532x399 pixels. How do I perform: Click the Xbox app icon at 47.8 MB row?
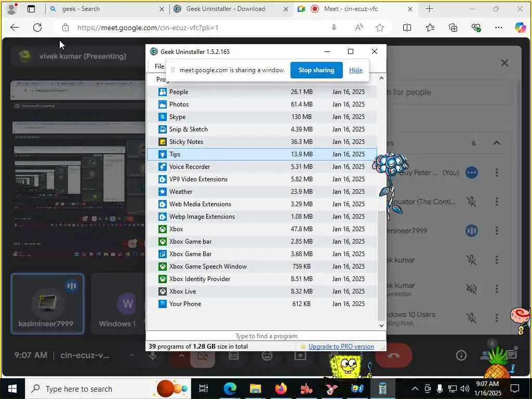(163, 229)
